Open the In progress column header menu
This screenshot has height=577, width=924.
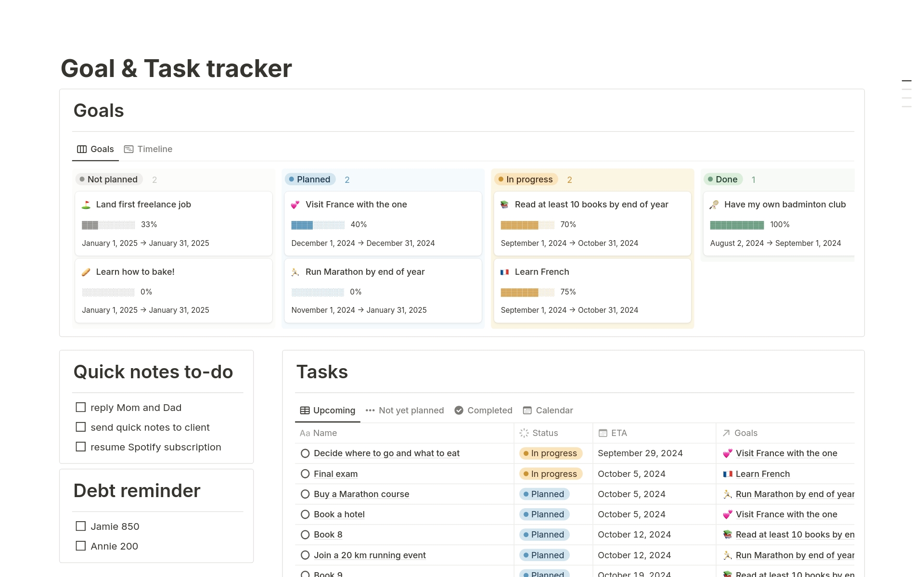(x=526, y=179)
